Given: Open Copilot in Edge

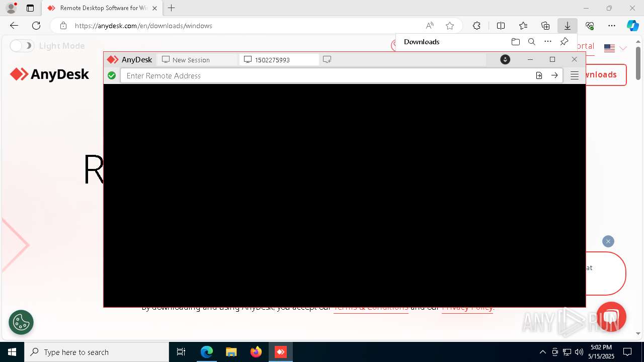Looking at the screenshot, I should pos(632,26).
